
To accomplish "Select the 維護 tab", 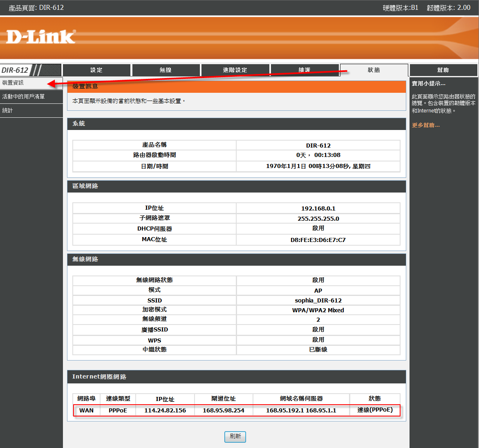I will tap(304, 70).
